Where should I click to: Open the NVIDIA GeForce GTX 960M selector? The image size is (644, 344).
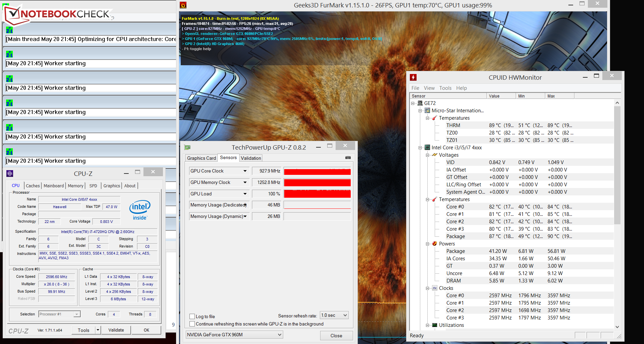pos(234,335)
